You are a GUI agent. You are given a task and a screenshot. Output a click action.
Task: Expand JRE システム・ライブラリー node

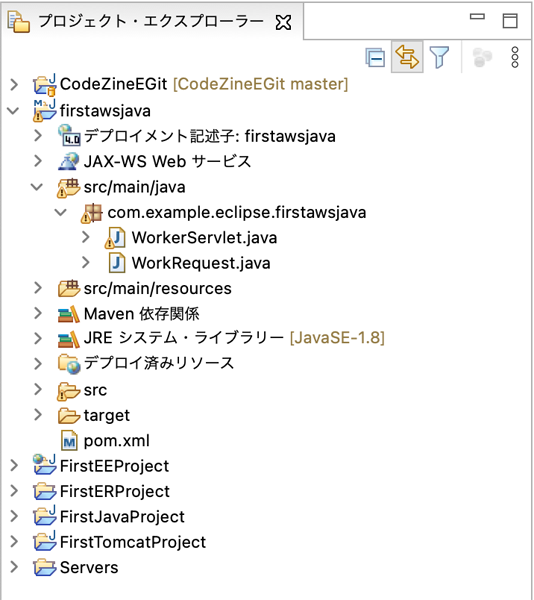click(37, 339)
